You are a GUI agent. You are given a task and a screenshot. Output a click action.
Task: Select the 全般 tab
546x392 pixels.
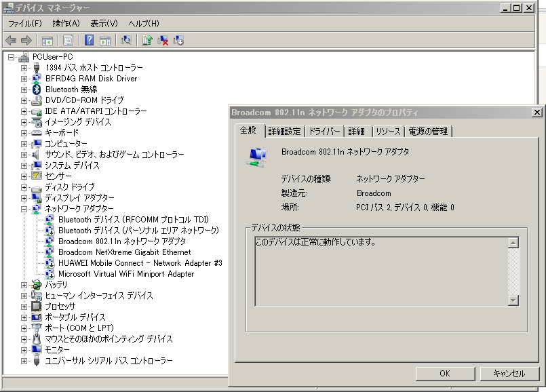(248, 130)
